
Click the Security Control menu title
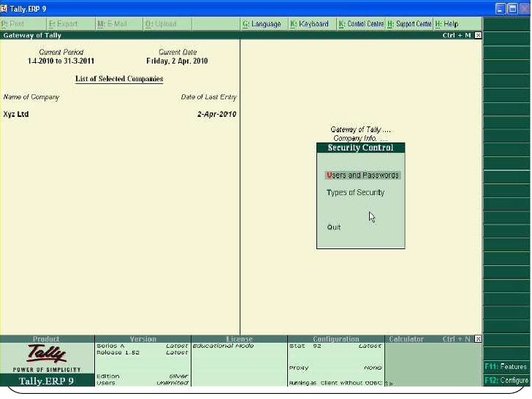[x=360, y=148]
